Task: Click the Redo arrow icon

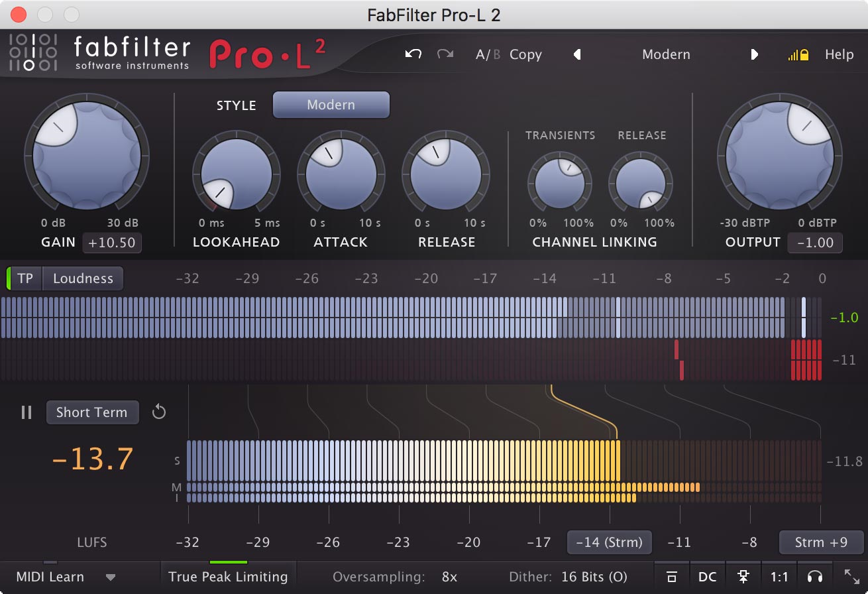Action: click(x=444, y=54)
